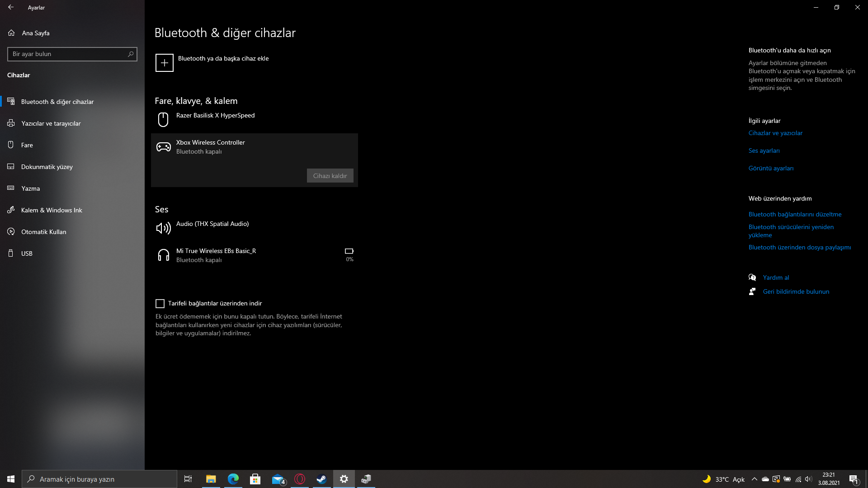
Task: Open the notification action center
Action: [x=854, y=479]
